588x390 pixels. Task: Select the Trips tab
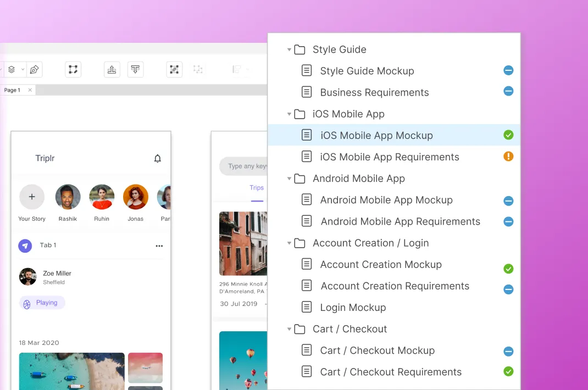[257, 188]
